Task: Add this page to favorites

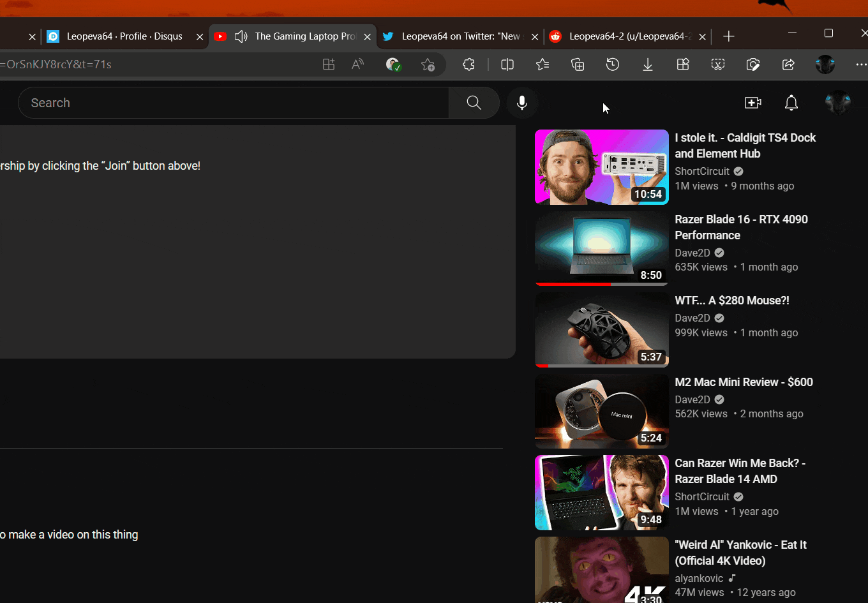Action: click(428, 64)
